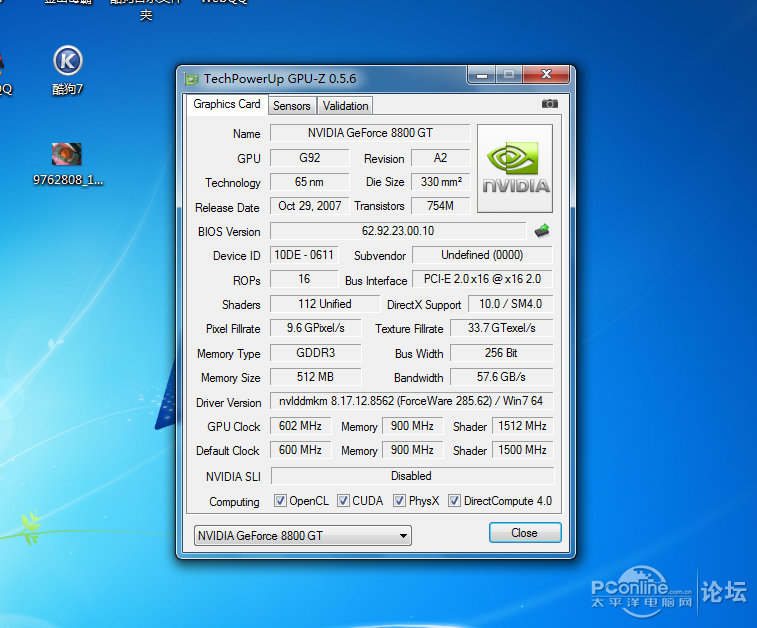Click the Bus Interface value PCI-E 2.0 x16

(482, 279)
